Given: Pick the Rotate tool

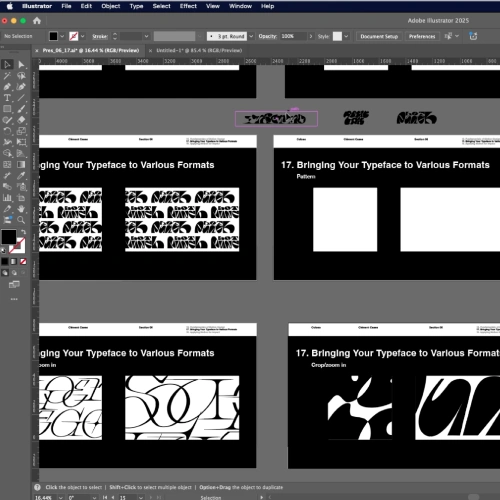Looking at the screenshot, I should [x=7, y=131].
